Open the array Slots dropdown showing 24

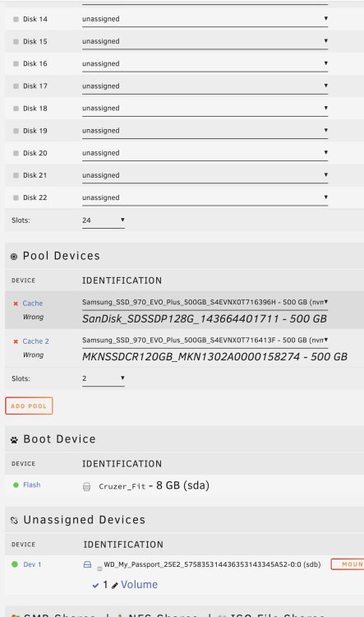click(104, 220)
